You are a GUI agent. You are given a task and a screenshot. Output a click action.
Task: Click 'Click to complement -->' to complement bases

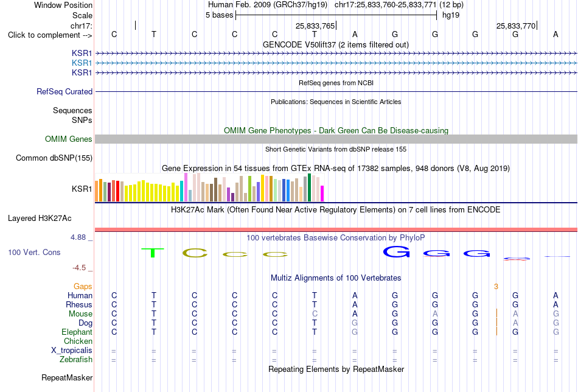click(x=50, y=35)
